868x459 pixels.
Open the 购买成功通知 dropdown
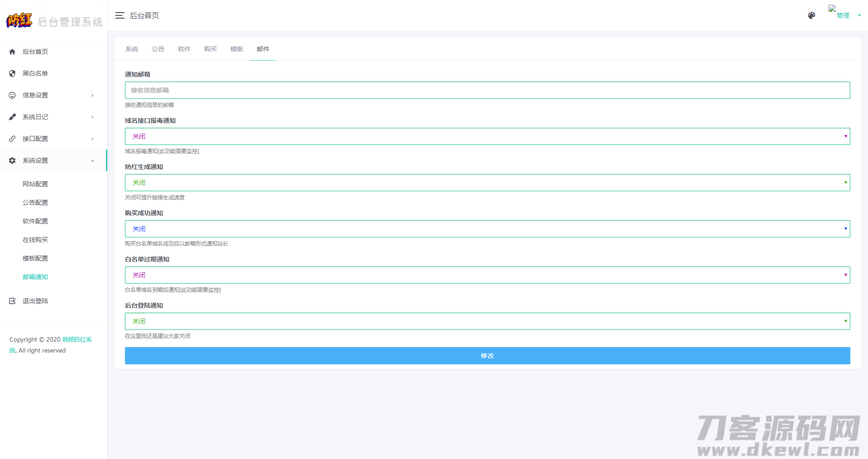click(x=487, y=229)
